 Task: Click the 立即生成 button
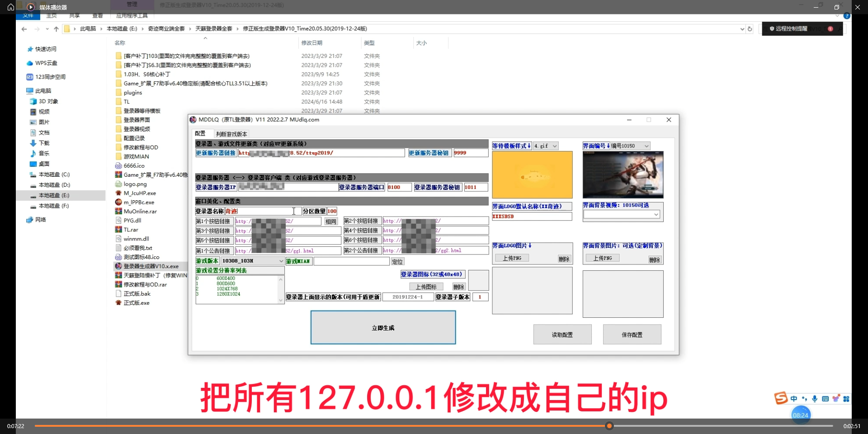pyautogui.click(x=383, y=328)
